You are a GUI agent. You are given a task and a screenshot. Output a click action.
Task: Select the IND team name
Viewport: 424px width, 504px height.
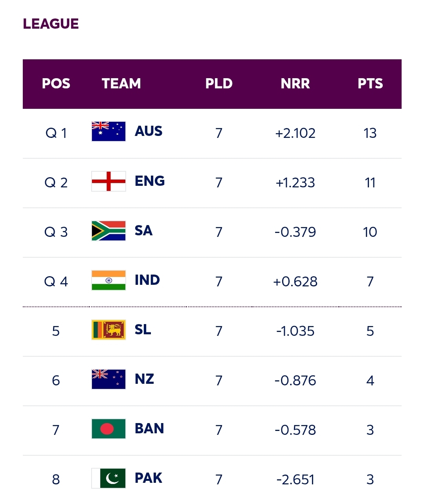tap(147, 280)
